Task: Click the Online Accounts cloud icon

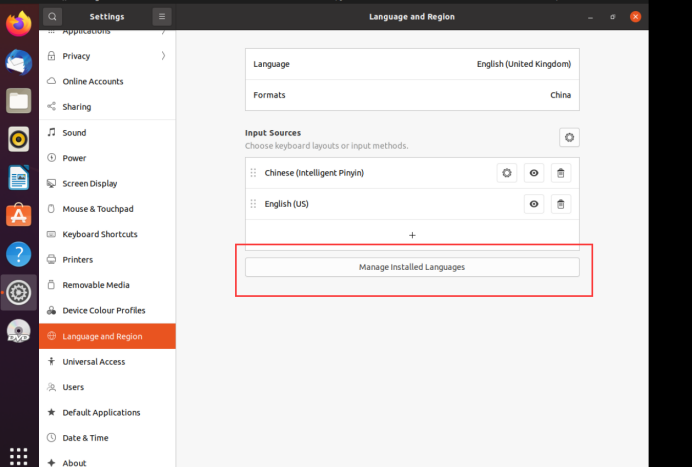Action: point(52,81)
